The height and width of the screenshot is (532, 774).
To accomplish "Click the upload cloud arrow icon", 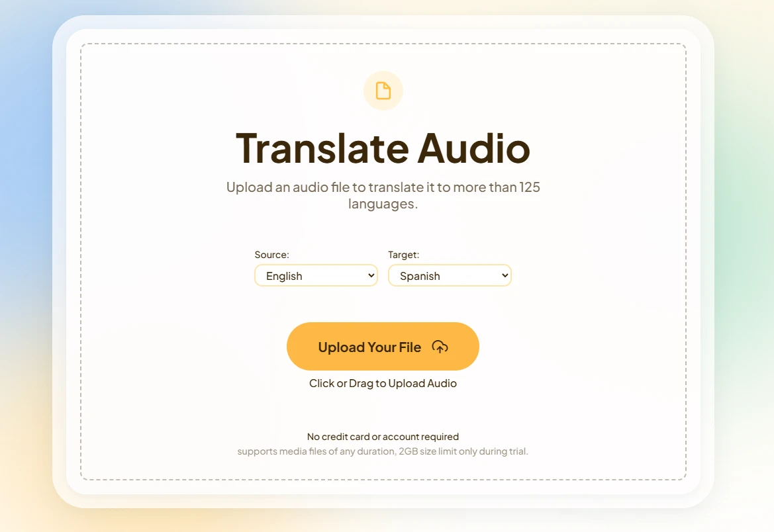I will pos(440,346).
